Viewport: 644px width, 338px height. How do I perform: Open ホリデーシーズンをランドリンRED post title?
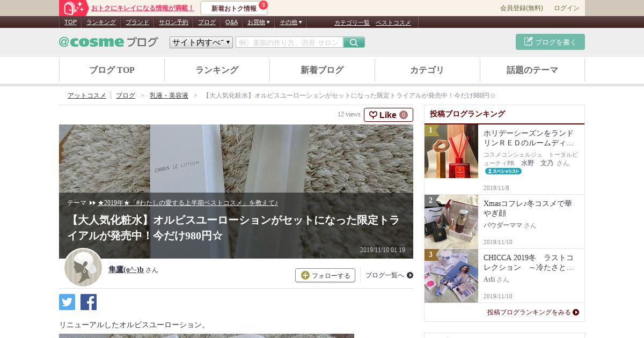[529, 138]
